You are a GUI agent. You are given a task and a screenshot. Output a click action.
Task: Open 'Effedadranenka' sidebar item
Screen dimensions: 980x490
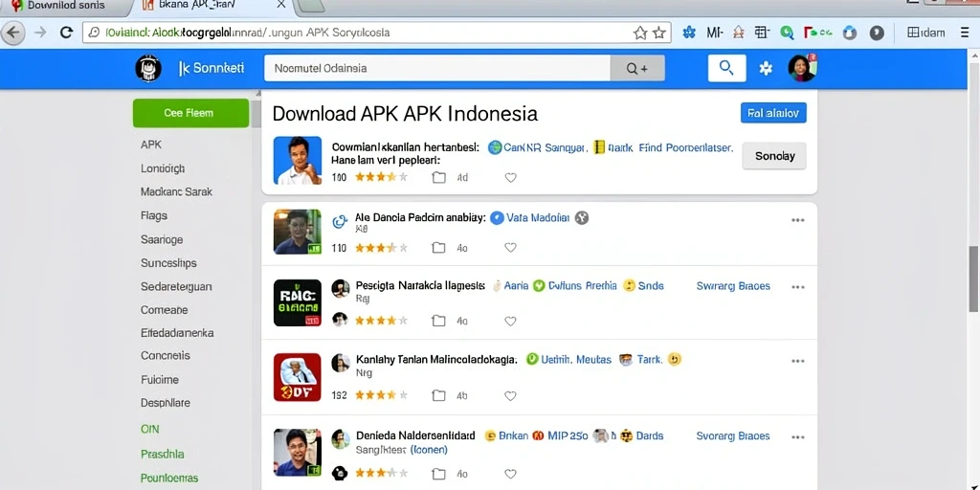[177, 333]
